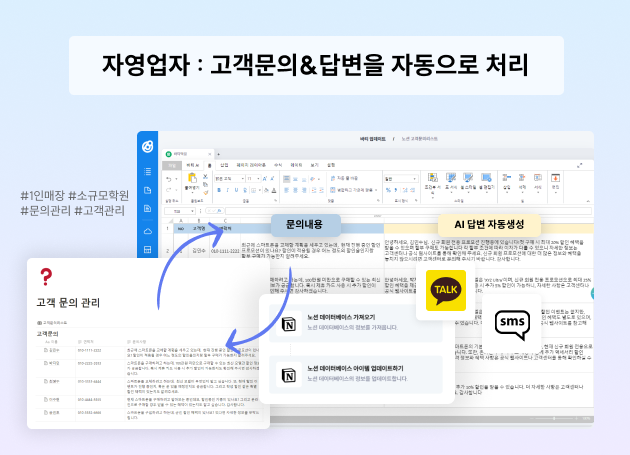Click the KakaoTalk TALK icon

446,290
